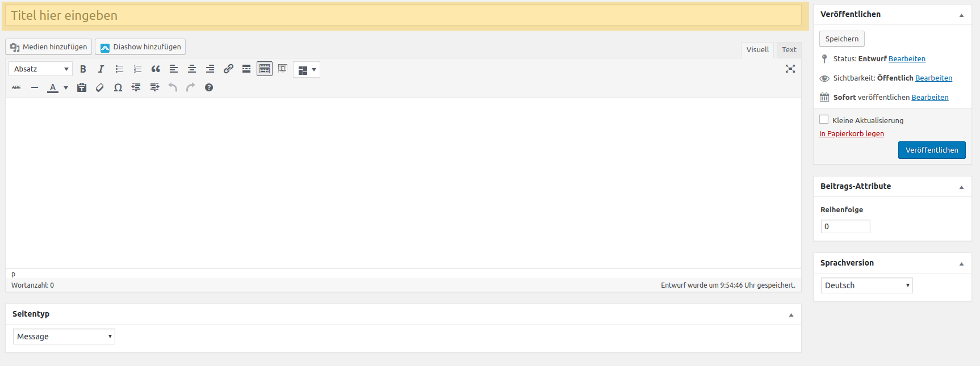Insert a special character with Omega icon

[x=118, y=87]
